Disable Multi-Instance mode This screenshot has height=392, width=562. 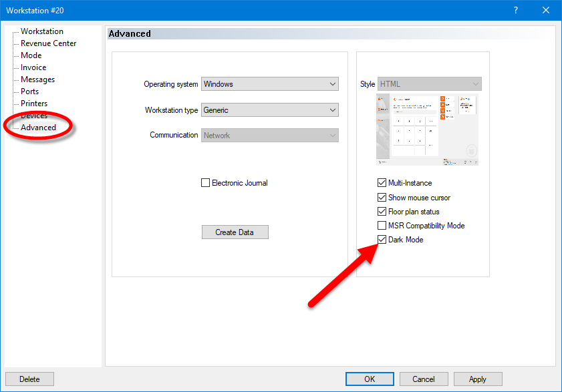point(382,182)
